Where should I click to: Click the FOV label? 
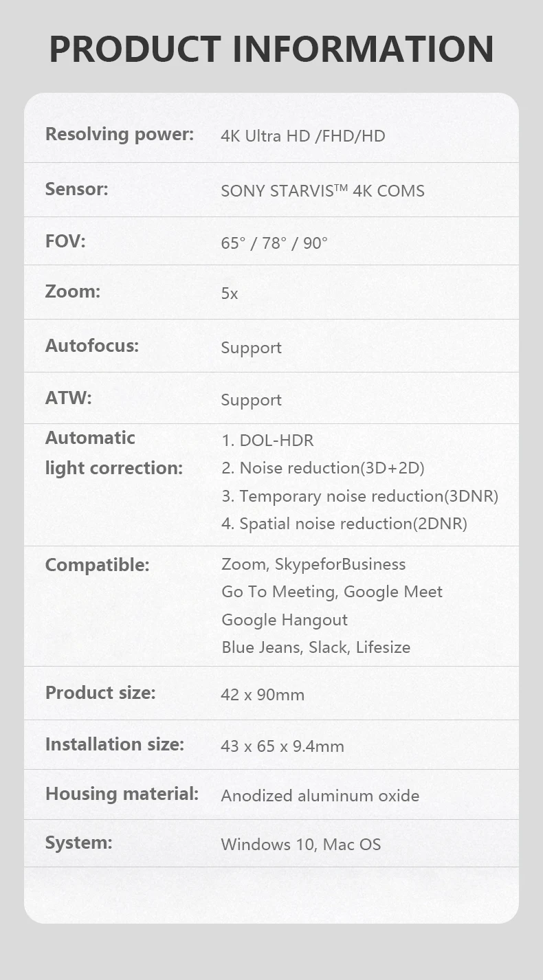pyautogui.click(x=65, y=242)
